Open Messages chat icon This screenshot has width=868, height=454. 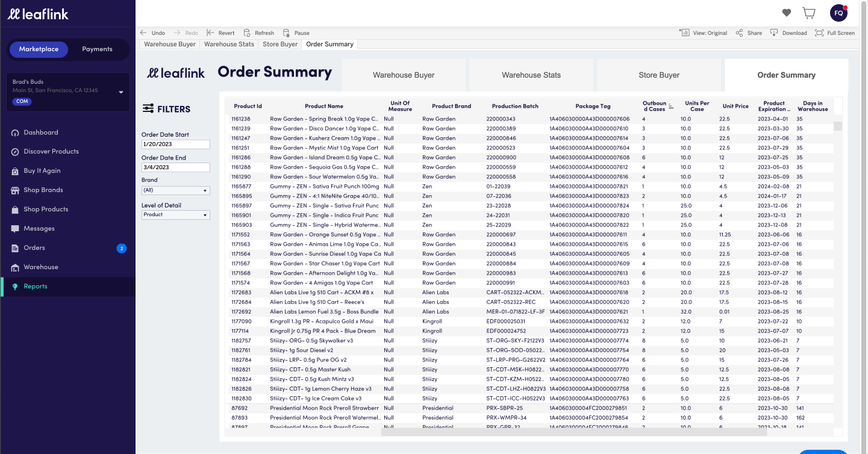point(15,229)
